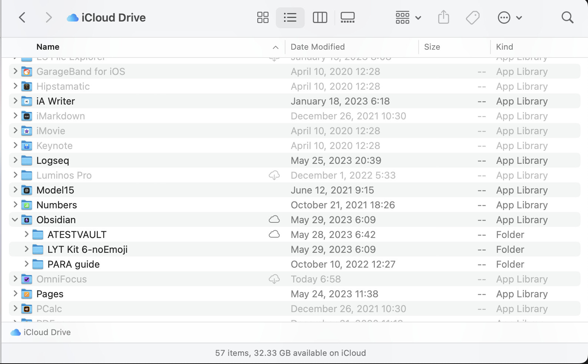The image size is (588, 364).
Task: Select the iMarkdown folder icon
Action: [x=27, y=116]
